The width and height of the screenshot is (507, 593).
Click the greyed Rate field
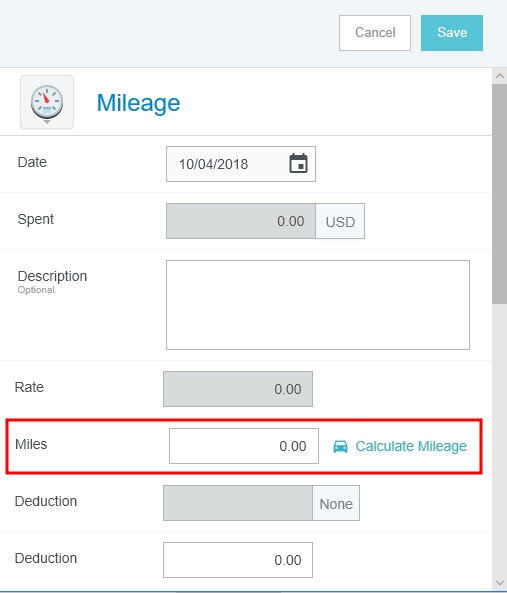point(238,389)
